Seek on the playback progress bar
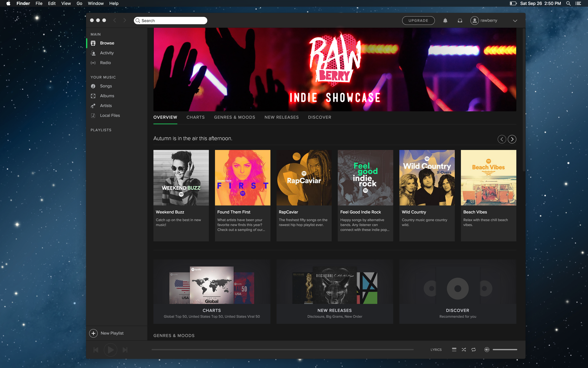 [283, 350]
